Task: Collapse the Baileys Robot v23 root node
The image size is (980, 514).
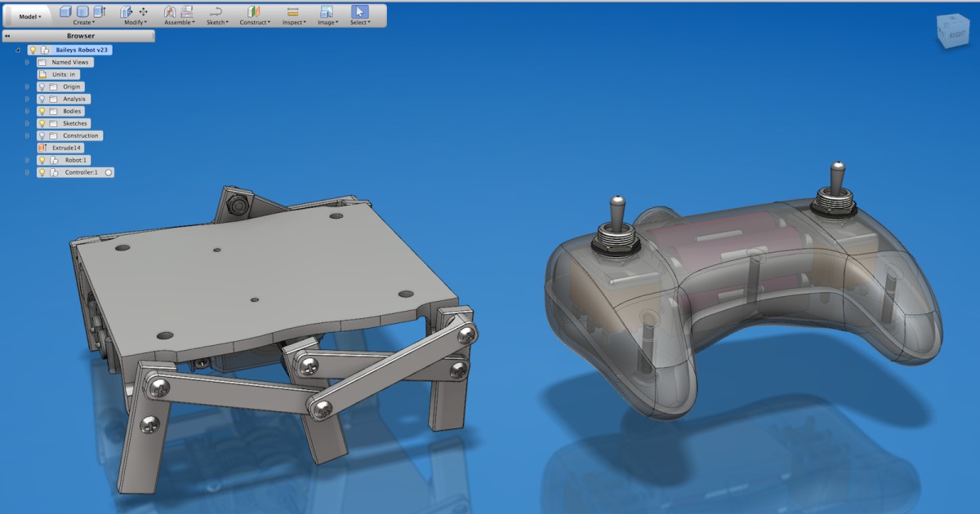Action: pos(17,50)
